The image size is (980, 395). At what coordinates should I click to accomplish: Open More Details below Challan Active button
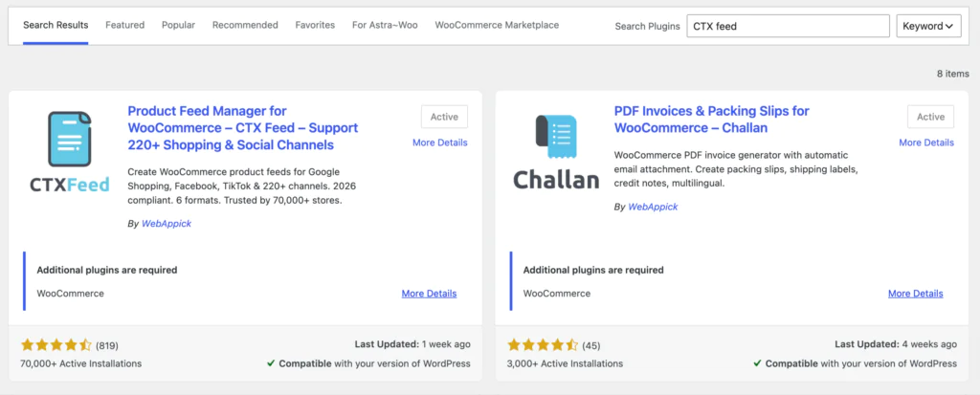(926, 143)
